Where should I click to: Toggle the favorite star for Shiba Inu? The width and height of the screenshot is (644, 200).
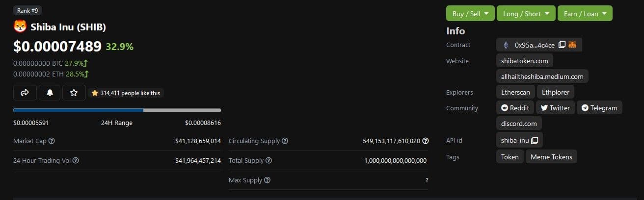pos(74,93)
